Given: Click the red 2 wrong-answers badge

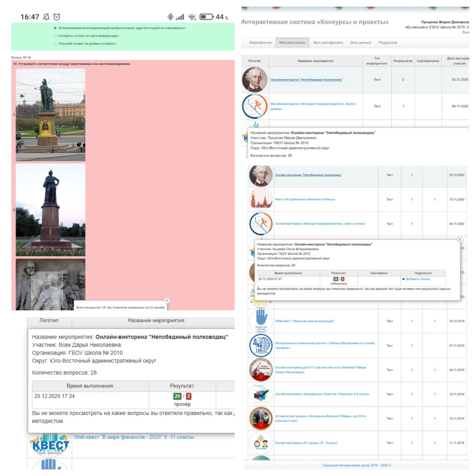Looking at the screenshot, I should 342,279.
